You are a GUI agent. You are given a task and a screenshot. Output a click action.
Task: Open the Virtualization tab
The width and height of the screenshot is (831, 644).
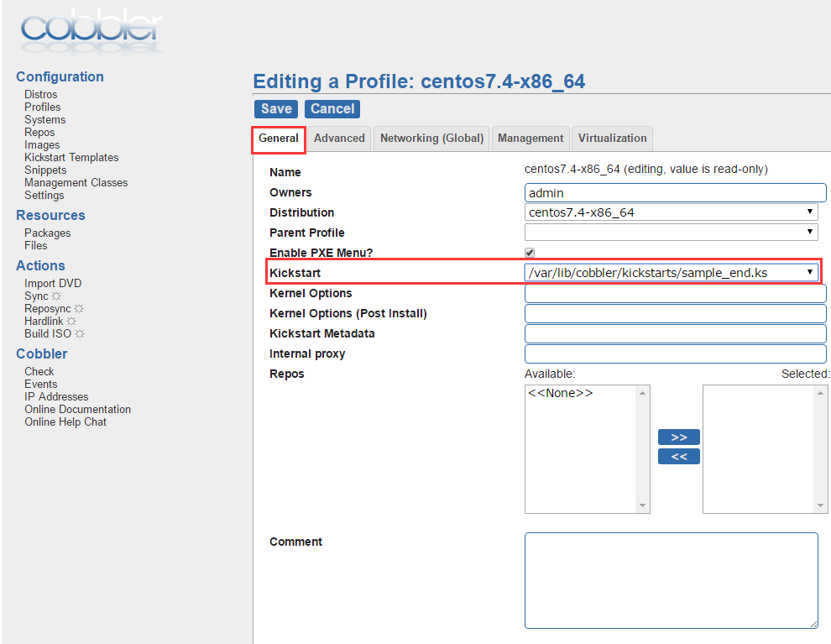[612, 139]
